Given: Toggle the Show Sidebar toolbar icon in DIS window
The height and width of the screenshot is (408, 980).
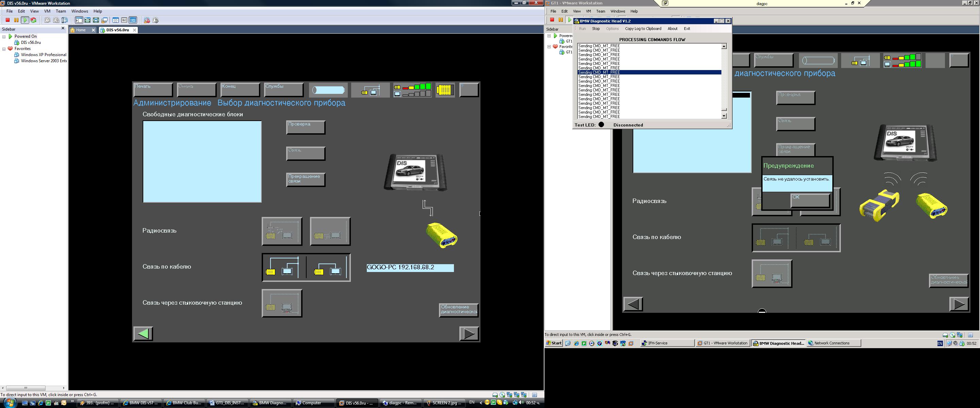Looking at the screenshot, I should pyautogui.click(x=79, y=20).
